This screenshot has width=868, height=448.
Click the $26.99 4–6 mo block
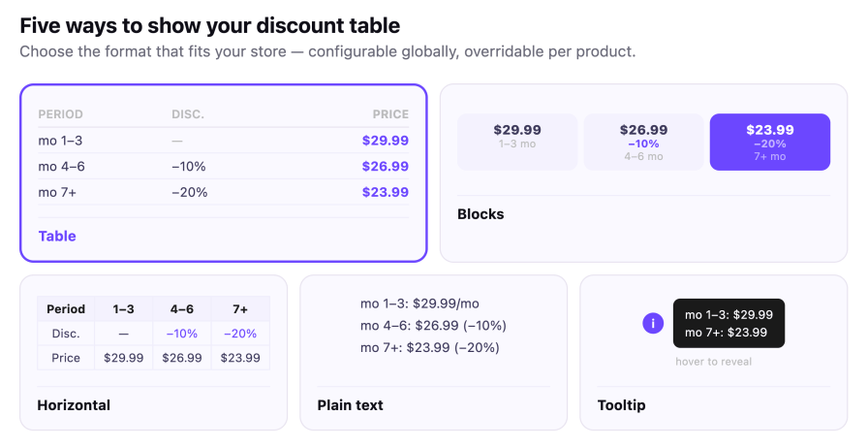pos(643,142)
